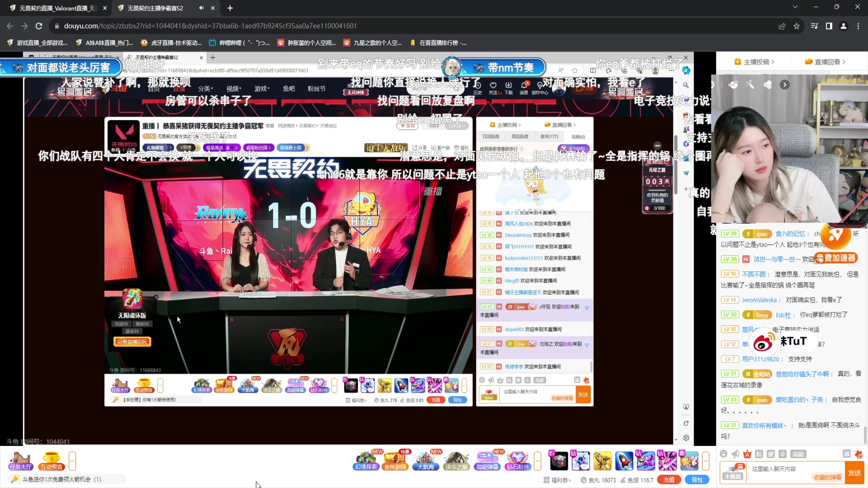868x488 pixels.
Task: Collapse the middle activity list with chevron
Action: pyautogui.click(x=538, y=461)
